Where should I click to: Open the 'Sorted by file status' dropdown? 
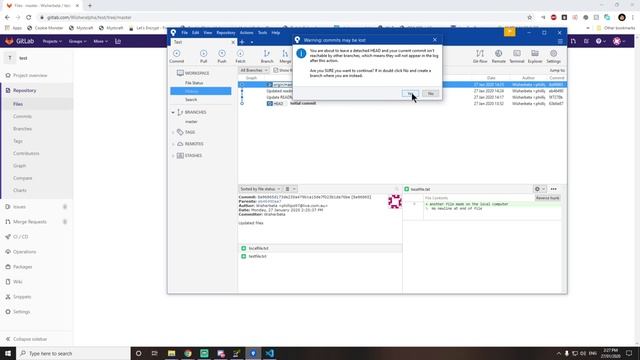click(x=260, y=189)
